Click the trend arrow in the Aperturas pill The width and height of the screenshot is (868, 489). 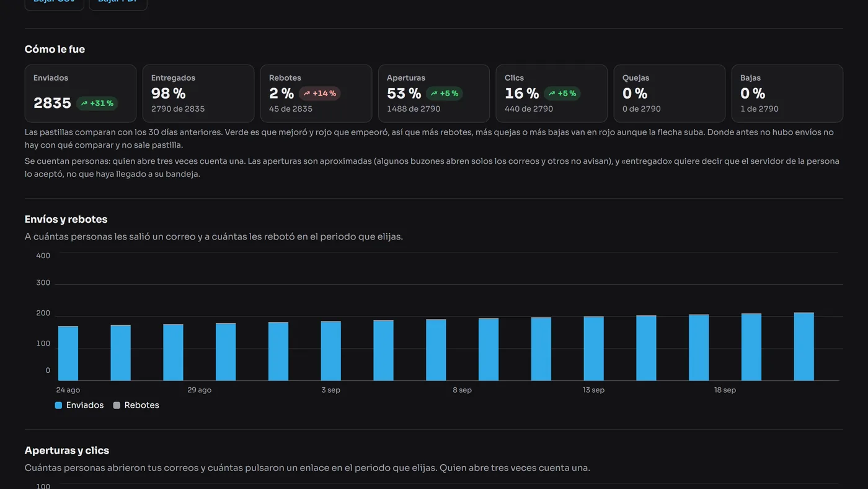pos(434,94)
